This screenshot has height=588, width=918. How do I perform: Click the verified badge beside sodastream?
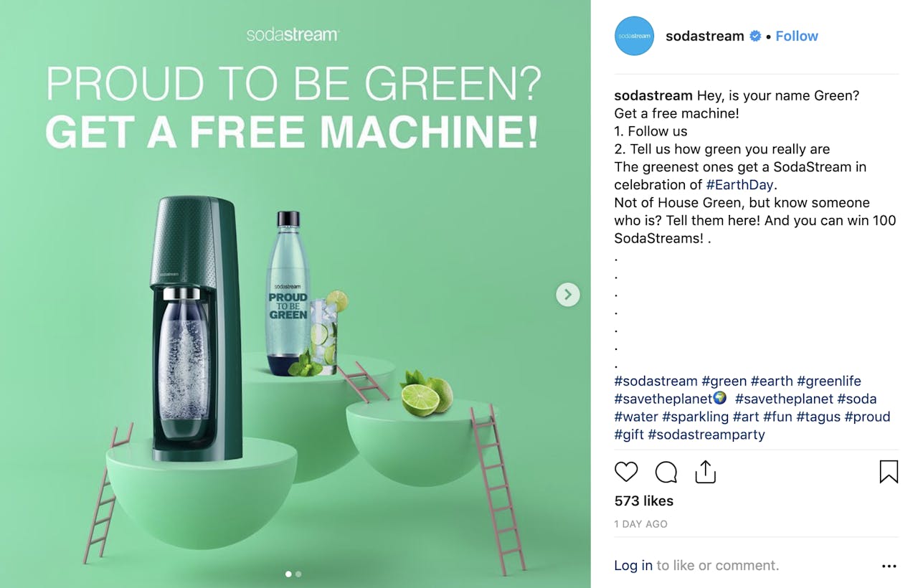pyautogui.click(x=755, y=36)
